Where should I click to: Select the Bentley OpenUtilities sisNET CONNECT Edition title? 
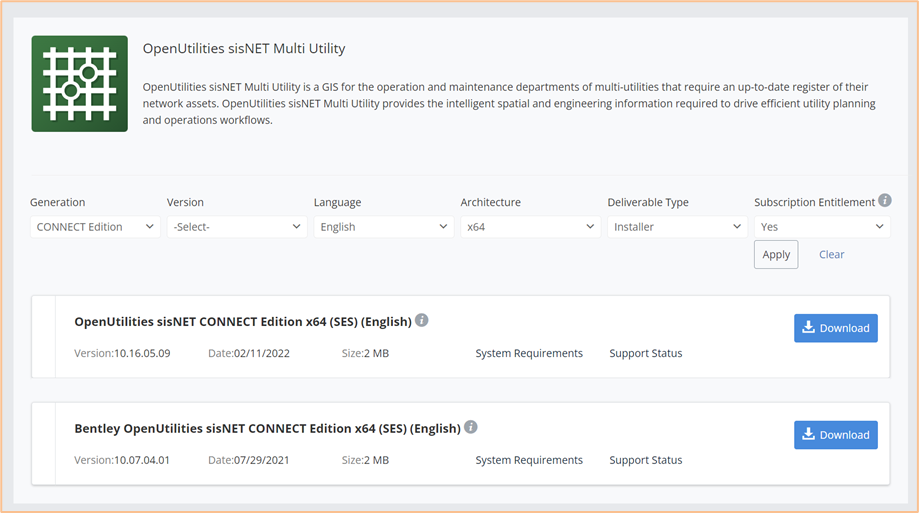(267, 429)
